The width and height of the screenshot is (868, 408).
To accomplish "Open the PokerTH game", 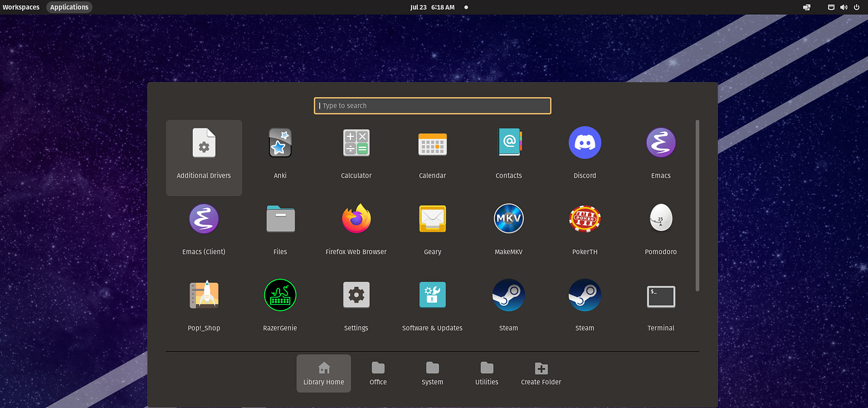I will pyautogui.click(x=585, y=234).
